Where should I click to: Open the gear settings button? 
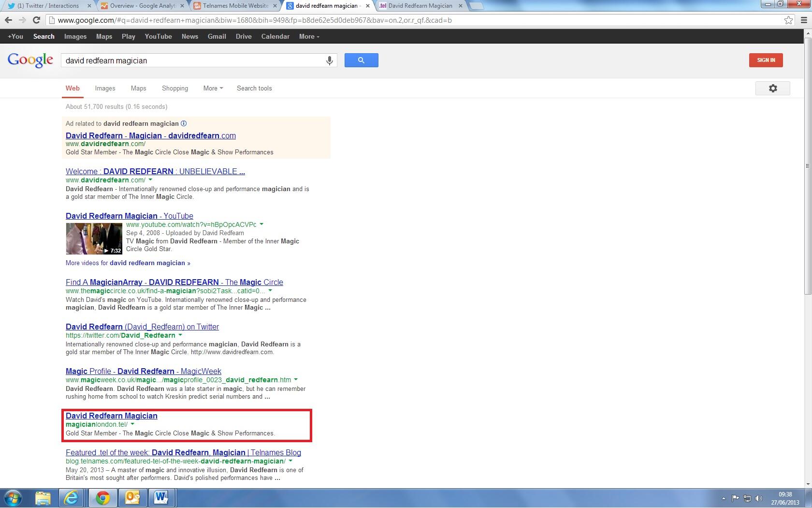(x=772, y=89)
